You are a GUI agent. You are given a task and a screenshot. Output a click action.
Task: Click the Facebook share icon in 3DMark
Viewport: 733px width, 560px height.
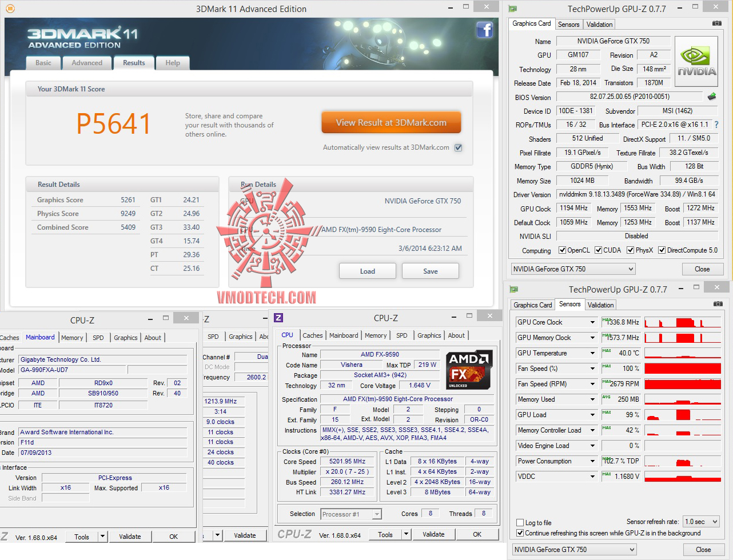click(485, 30)
